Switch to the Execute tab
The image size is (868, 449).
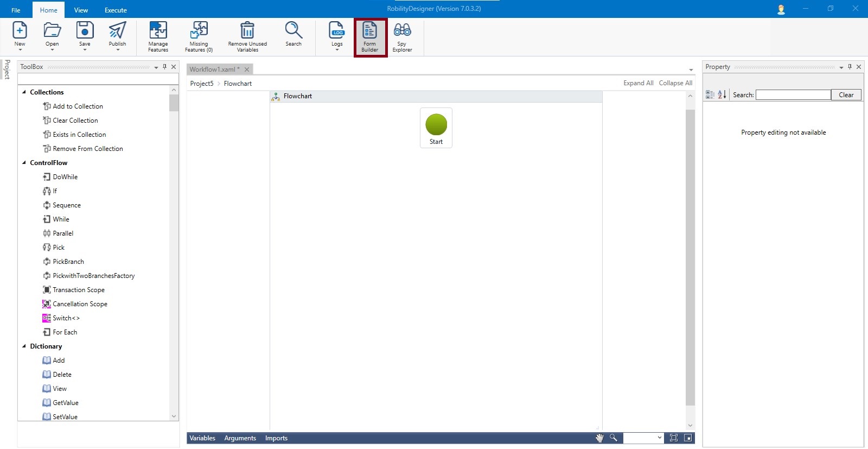coord(116,10)
